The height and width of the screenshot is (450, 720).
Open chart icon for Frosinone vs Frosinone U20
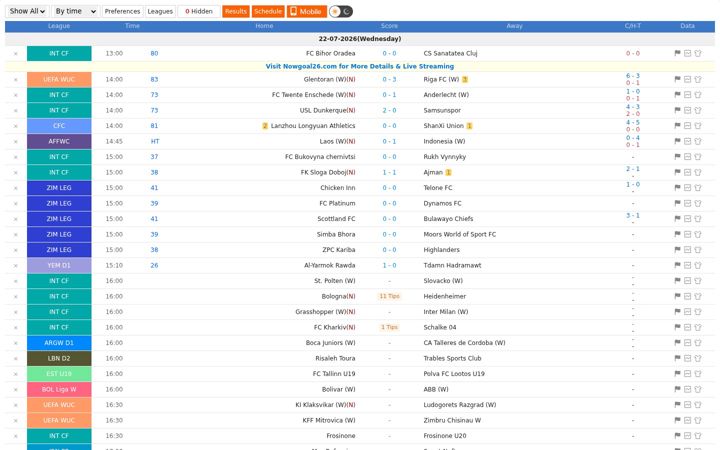click(x=687, y=436)
